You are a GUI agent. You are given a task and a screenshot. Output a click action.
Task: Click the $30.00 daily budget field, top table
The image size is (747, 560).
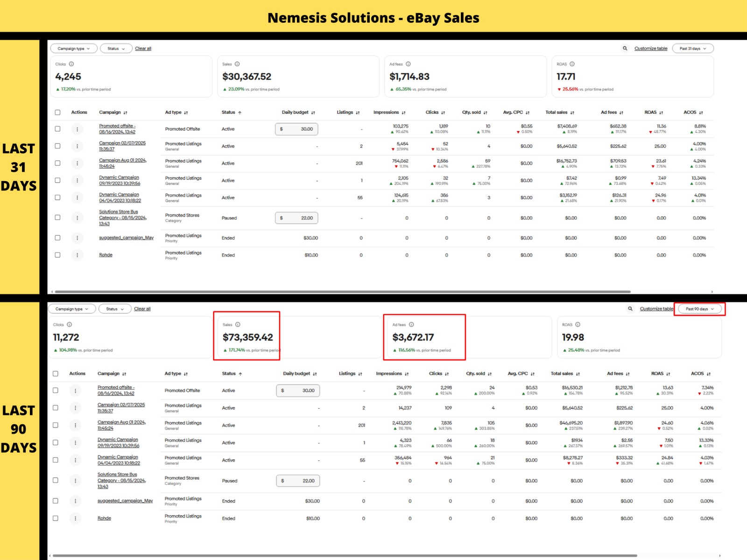[296, 129]
